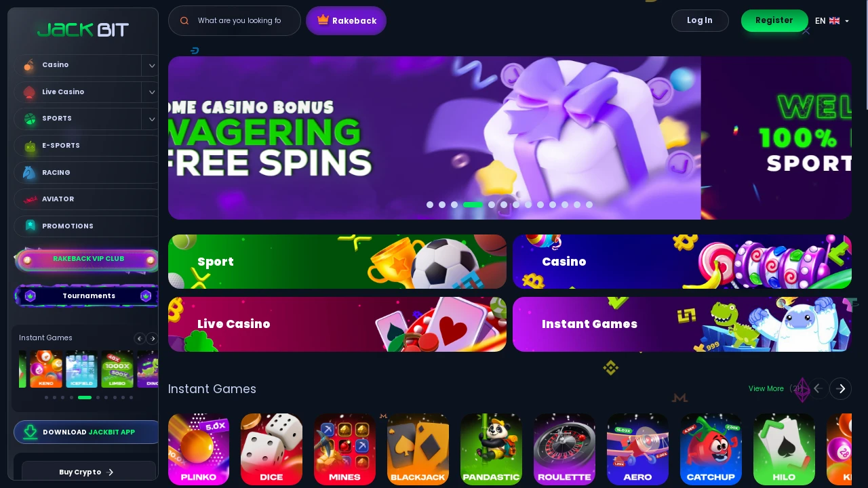The width and height of the screenshot is (868, 488).
Task: Open the Hilo game tile
Action: (784, 449)
